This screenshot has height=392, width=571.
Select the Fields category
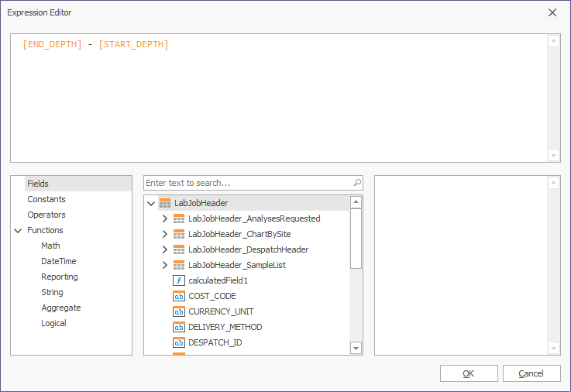(78, 184)
